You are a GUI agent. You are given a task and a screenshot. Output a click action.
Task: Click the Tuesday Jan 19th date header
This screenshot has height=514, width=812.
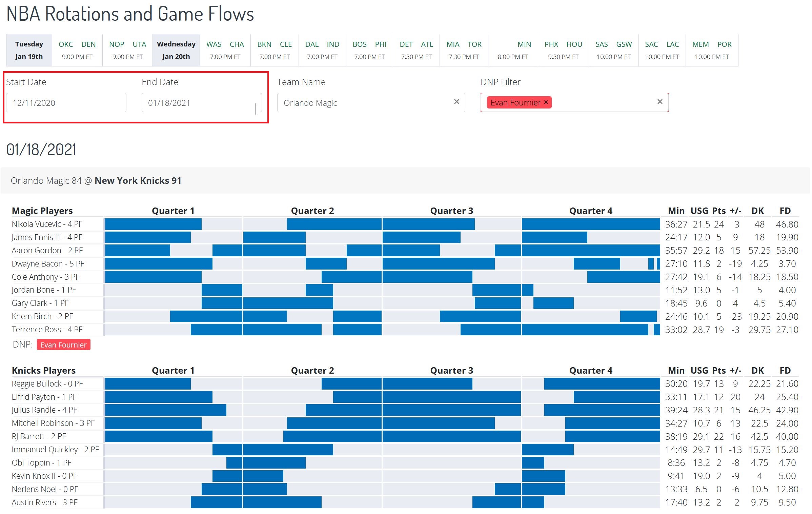tap(29, 50)
